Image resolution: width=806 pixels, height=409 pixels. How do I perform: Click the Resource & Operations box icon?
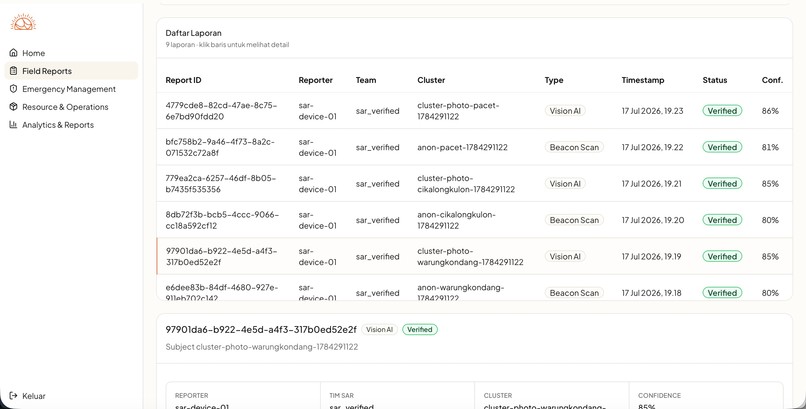pos(13,107)
